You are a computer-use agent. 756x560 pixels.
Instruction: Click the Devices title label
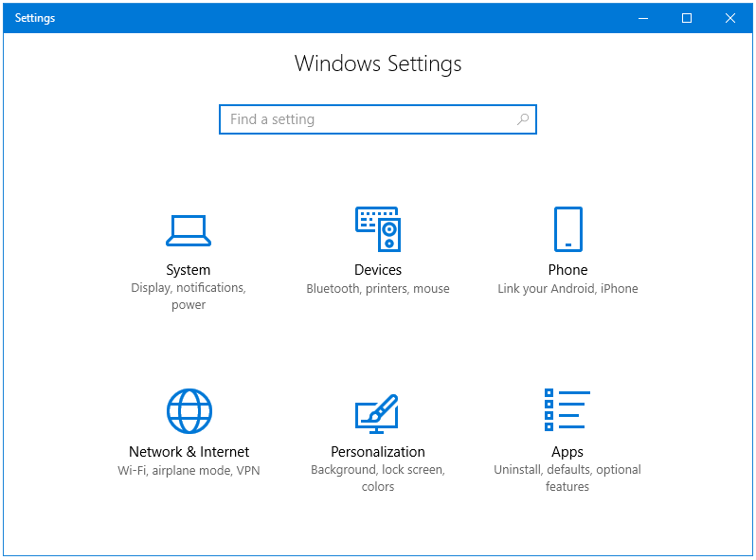[x=378, y=270]
